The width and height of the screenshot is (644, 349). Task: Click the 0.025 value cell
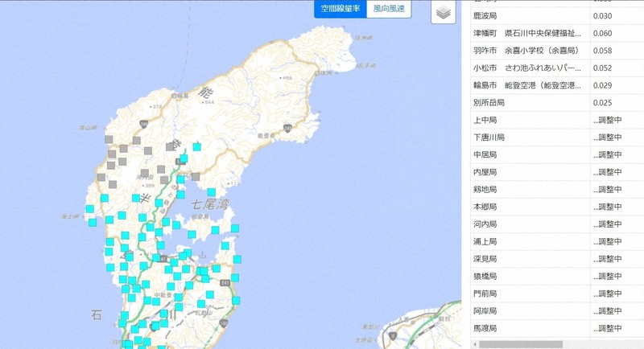(617, 102)
